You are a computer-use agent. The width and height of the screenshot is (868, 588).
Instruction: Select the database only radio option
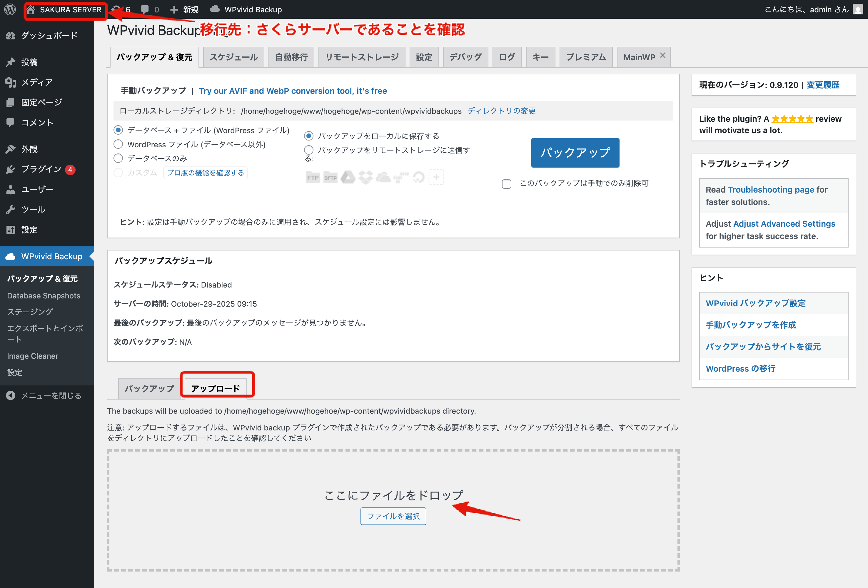pos(118,158)
